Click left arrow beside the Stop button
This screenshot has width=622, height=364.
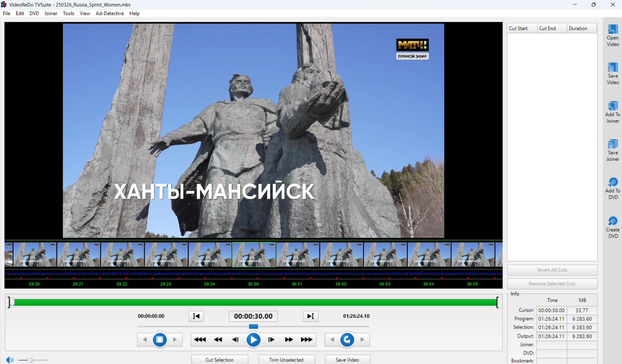(145, 340)
